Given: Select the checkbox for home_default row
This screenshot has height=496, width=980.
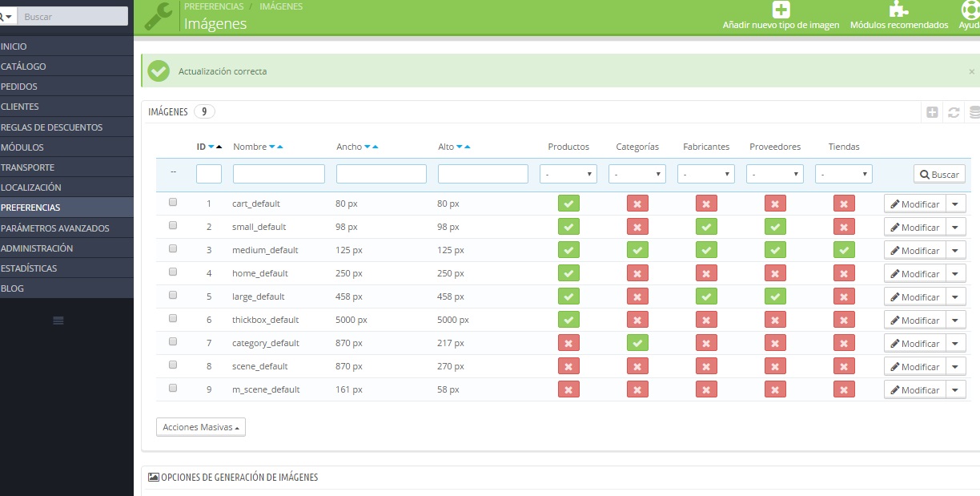Looking at the screenshot, I should [173, 272].
